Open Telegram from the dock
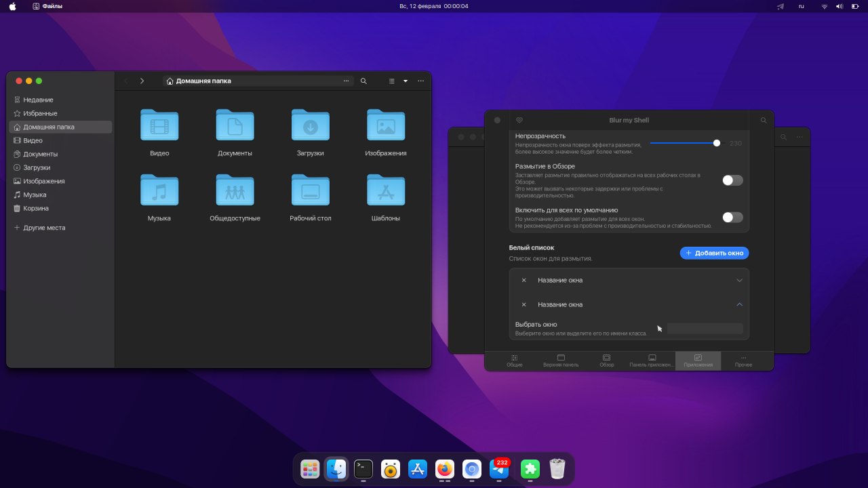Viewport: 868px width, 488px height. [499, 469]
